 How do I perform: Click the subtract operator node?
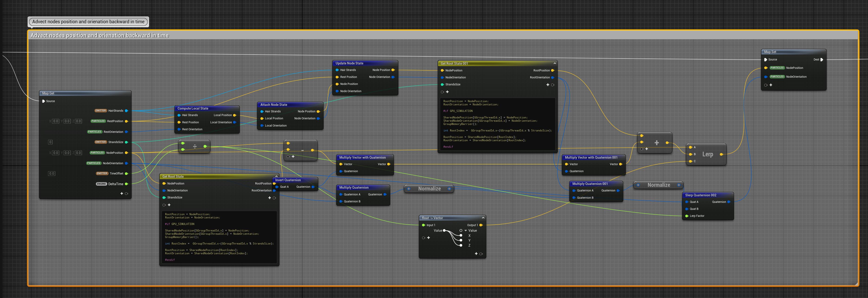pyautogui.click(x=302, y=150)
